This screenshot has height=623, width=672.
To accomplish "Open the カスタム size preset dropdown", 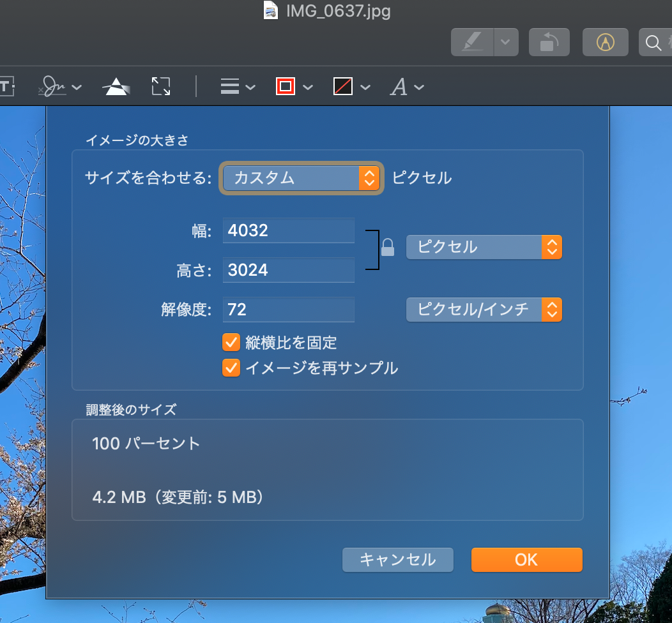I will tap(302, 178).
